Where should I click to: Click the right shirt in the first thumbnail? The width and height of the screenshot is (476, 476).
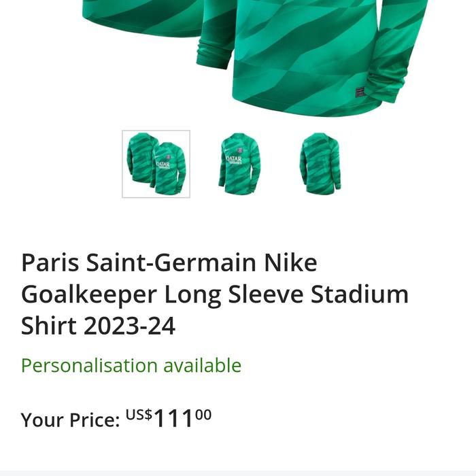point(169,168)
